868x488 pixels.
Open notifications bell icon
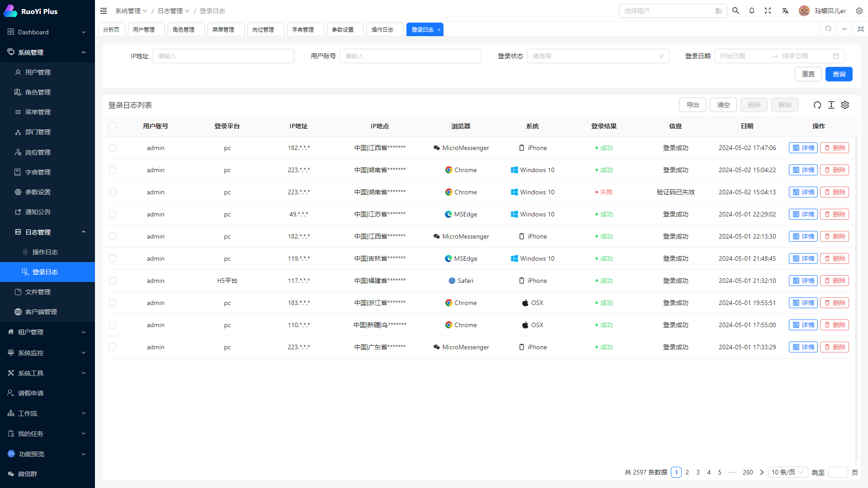[752, 11]
